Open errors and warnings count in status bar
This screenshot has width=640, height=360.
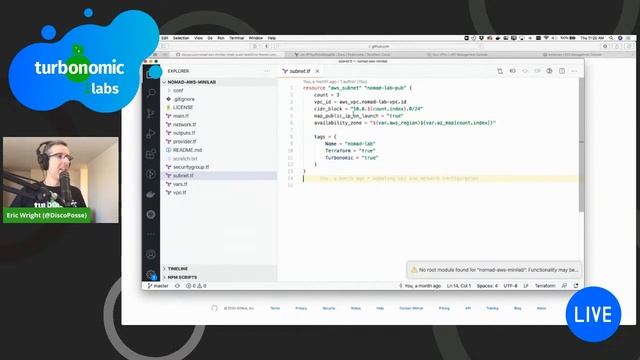[196, 286]
